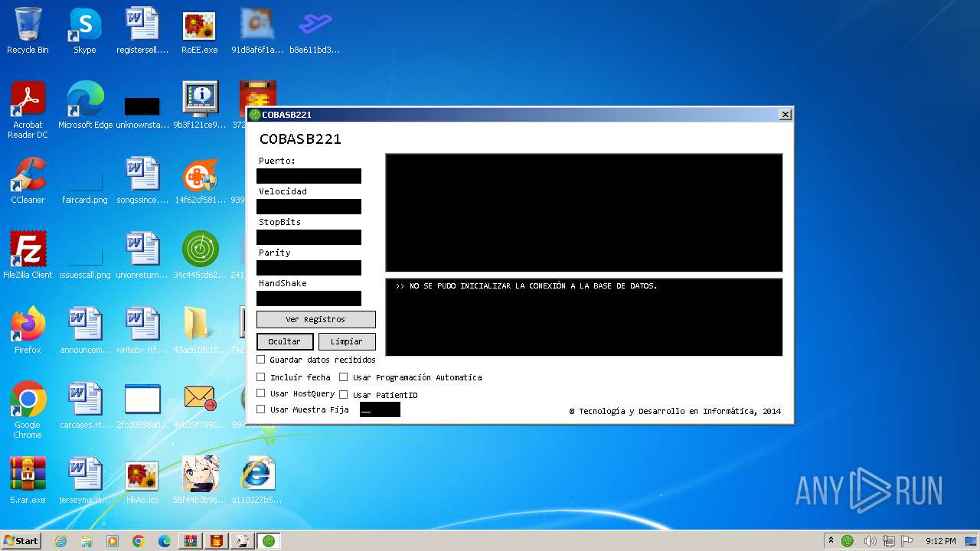The image size is (980, 551).
Task: Check Usar Programación Automatica option
Action: click(344, 377)
